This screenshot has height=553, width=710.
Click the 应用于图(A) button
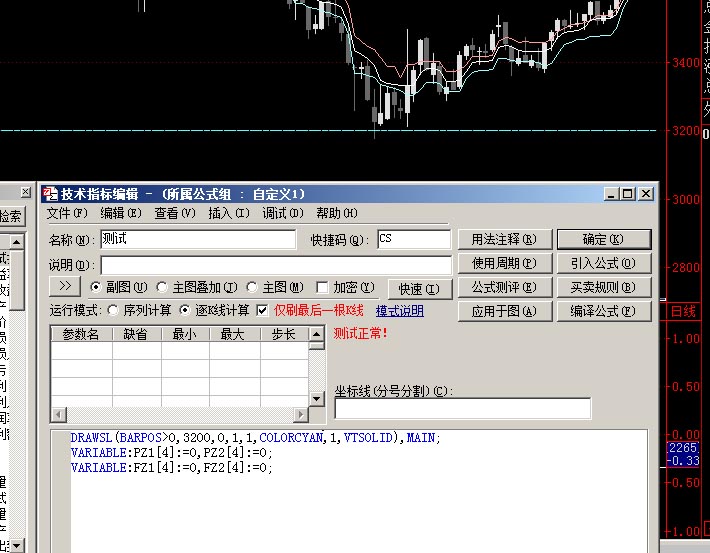[x=504, y=311]
